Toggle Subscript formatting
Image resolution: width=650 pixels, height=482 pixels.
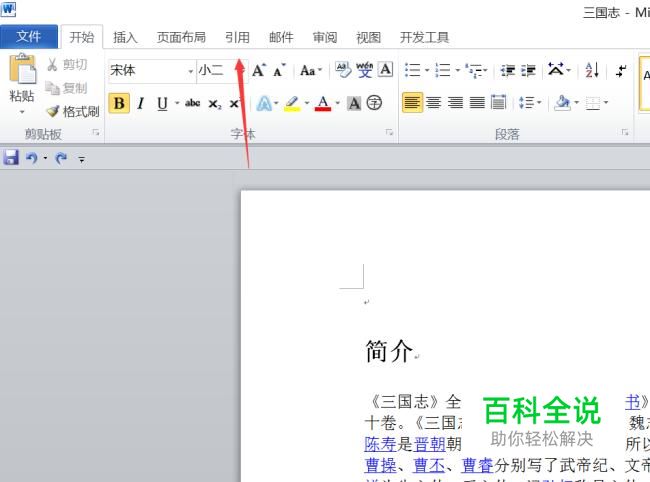tap(214, 104)
